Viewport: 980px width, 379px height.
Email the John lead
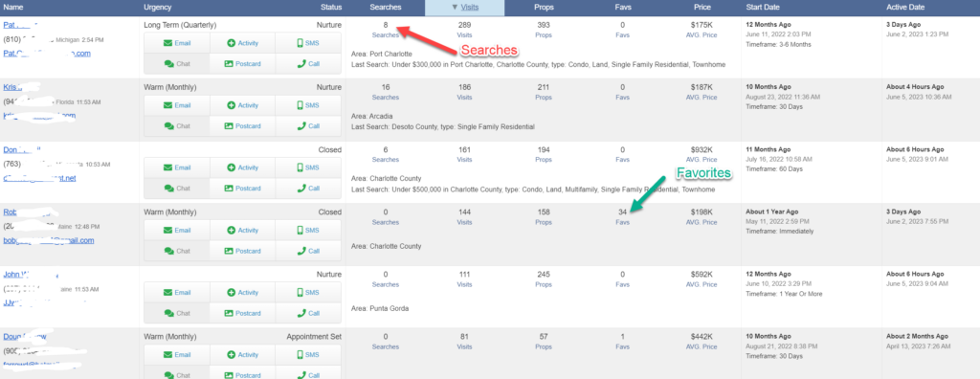tap(177, 292)
